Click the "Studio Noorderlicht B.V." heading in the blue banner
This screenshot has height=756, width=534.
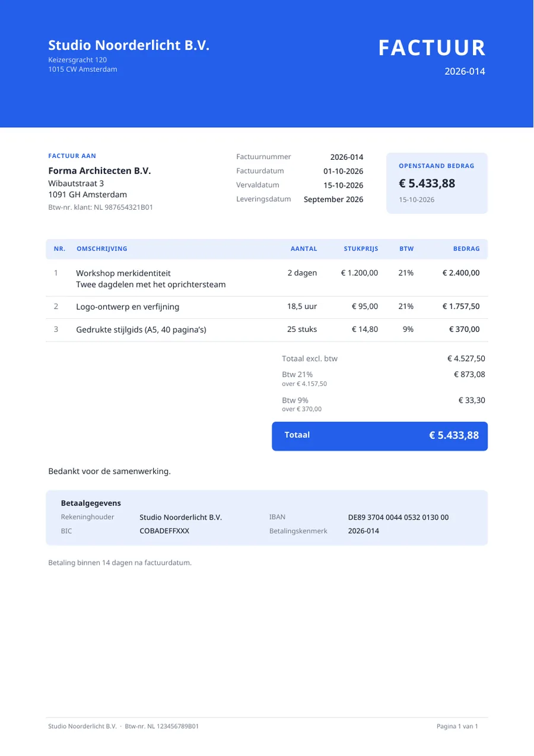[x=129, y=45]
